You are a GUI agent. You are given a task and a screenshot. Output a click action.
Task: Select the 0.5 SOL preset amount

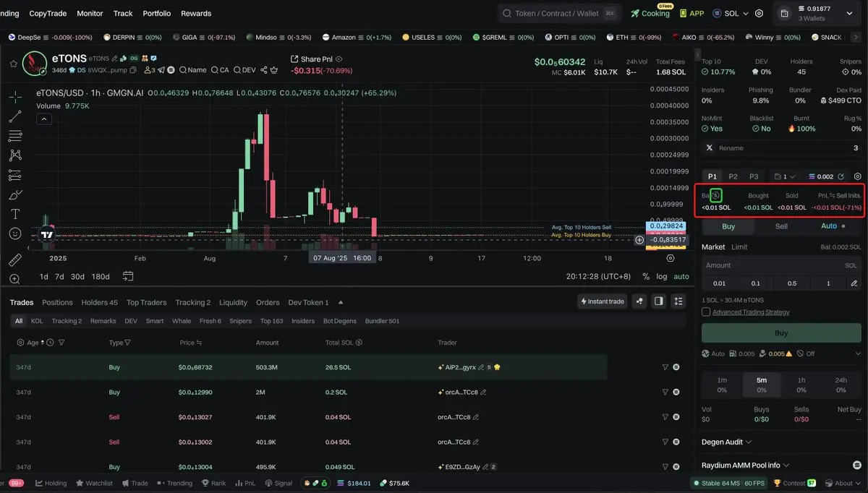[x=792, y=283]
